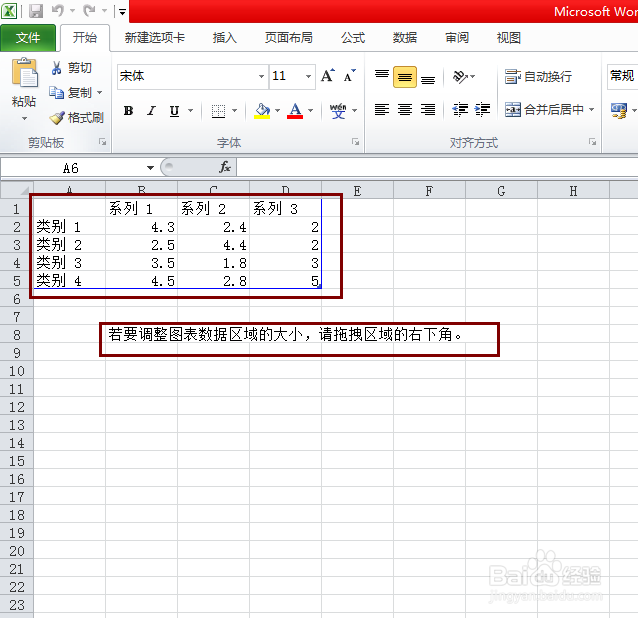The image size is (638, 618).
Task: Open the font color dropdown arrow
Action: click(311, 111)
